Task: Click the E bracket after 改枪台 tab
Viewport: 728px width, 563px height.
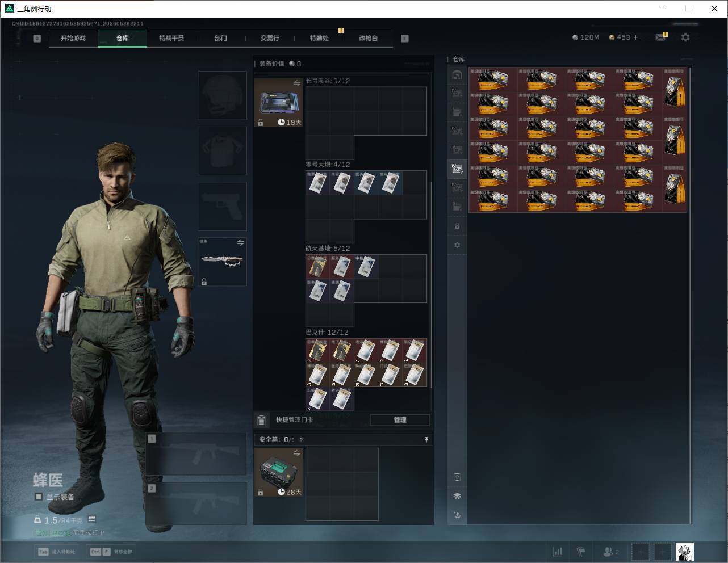Action: (x=404, y=39)
